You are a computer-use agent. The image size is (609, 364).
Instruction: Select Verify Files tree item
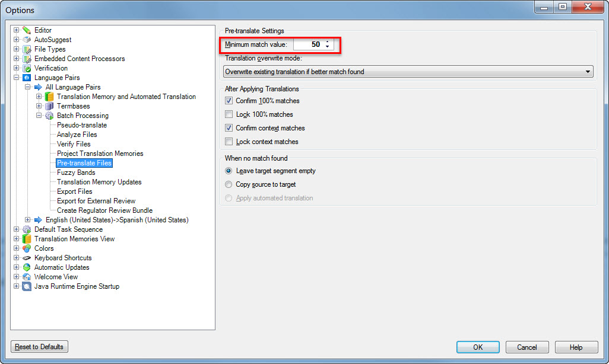tap(74, 144)
